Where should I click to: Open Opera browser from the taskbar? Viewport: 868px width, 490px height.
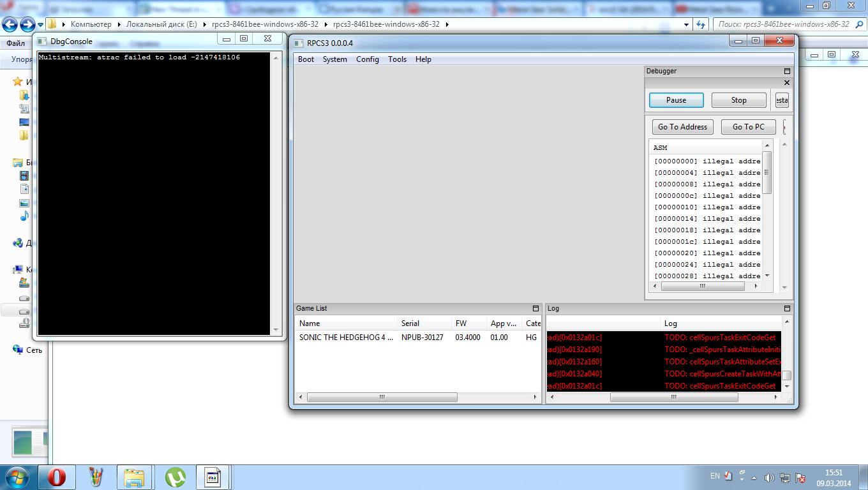tap(57, 477)
